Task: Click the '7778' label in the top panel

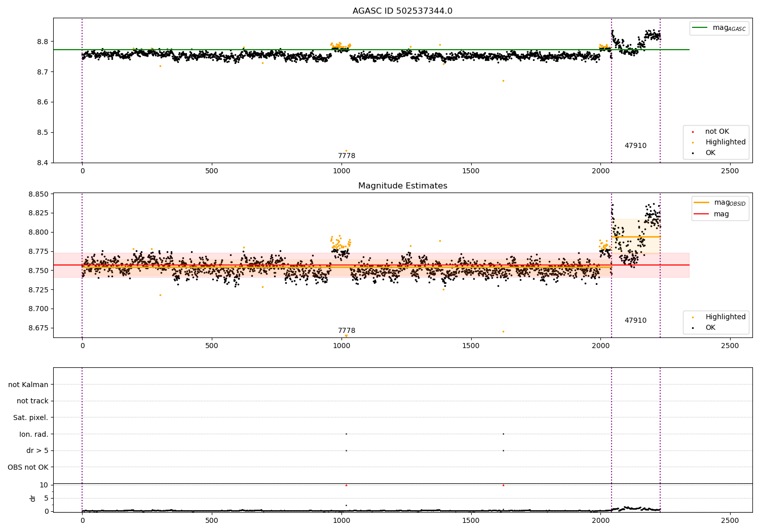Action: click(x=347, y=156)
